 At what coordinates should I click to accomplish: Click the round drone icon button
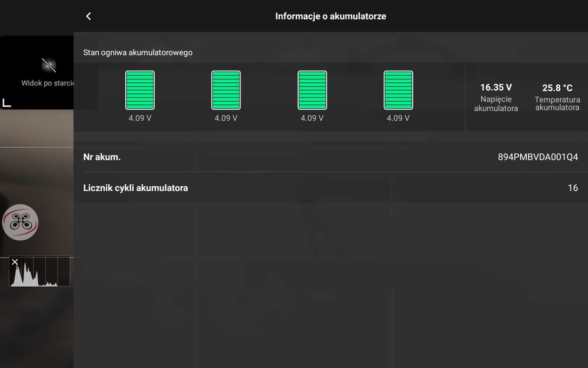[20, 222]
